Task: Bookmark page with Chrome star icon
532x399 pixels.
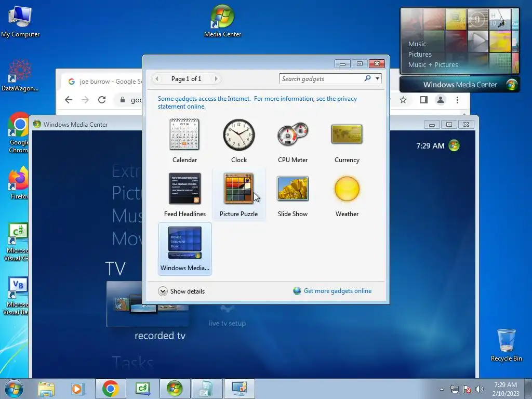Action: point(403,100)
